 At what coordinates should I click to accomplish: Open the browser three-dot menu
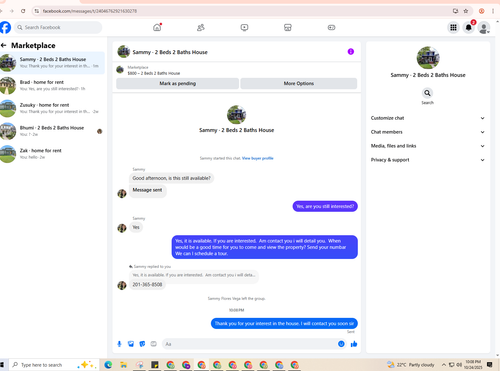click(493, 11)
